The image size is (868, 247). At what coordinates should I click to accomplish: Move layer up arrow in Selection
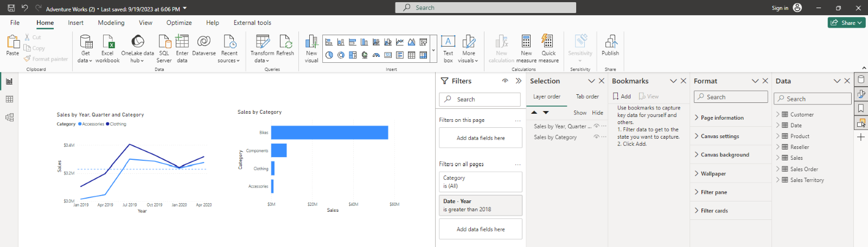tap(534, 113)
